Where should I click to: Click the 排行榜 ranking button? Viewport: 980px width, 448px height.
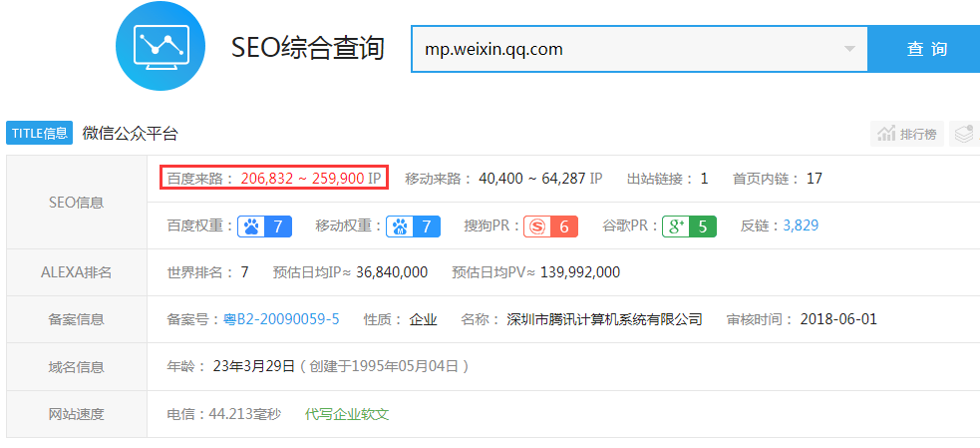pyautogui.click(x=907, y=134)
